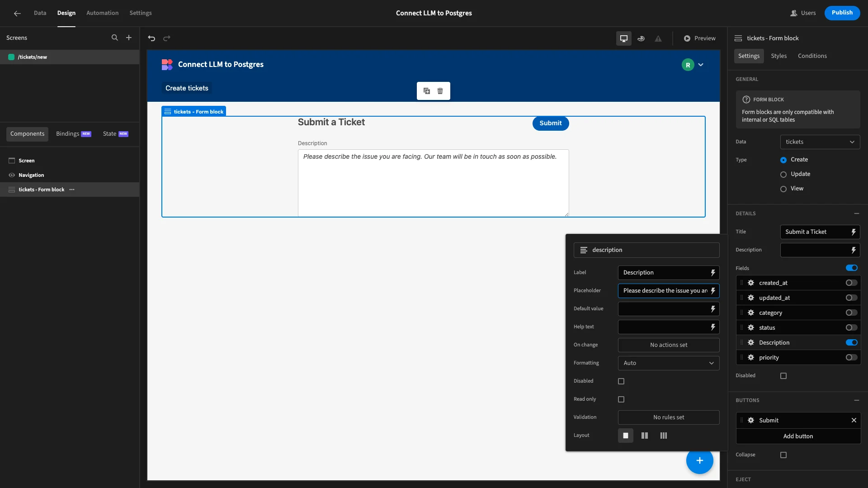This screenshot has height=488, width=868.
Task: Open bindings for the Help text field
Action: click(713, 327)
